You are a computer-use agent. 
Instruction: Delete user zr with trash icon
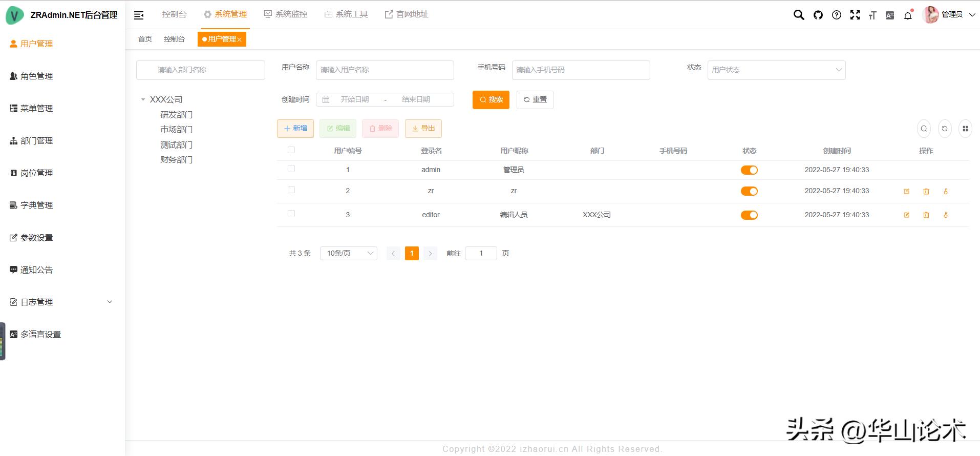pos(926,192)
